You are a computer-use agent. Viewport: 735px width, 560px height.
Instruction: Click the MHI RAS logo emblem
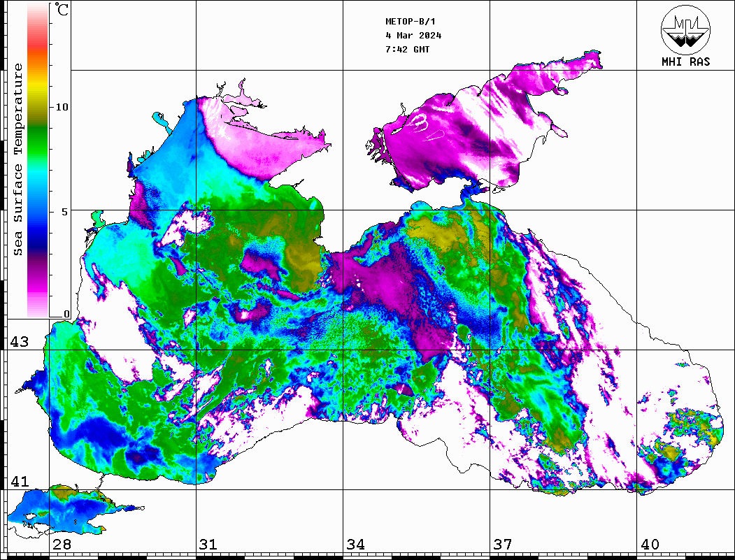point(686,29)
